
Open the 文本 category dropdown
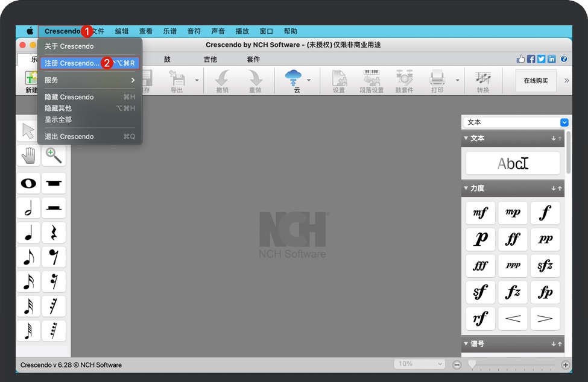(x=516, y=122)
